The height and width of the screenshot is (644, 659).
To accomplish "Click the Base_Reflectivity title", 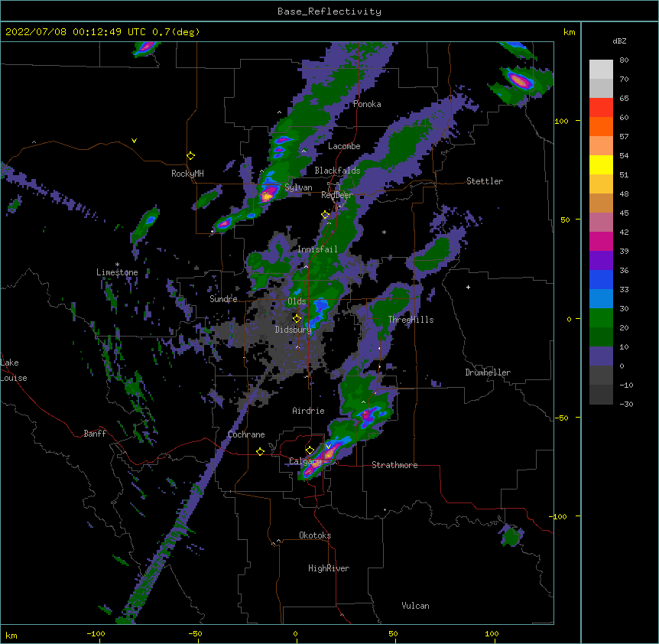I will point(329,11).
